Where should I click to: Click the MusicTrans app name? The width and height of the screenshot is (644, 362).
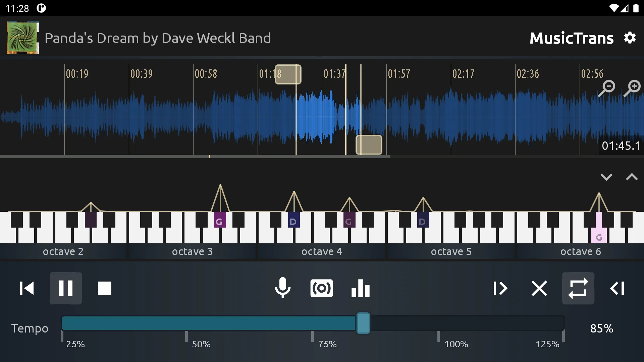(x=572, y=38)
